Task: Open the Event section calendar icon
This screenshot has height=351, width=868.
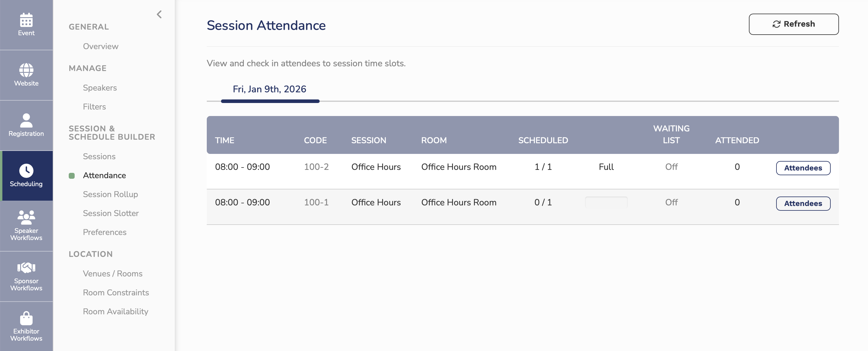Action: point(26,20)
